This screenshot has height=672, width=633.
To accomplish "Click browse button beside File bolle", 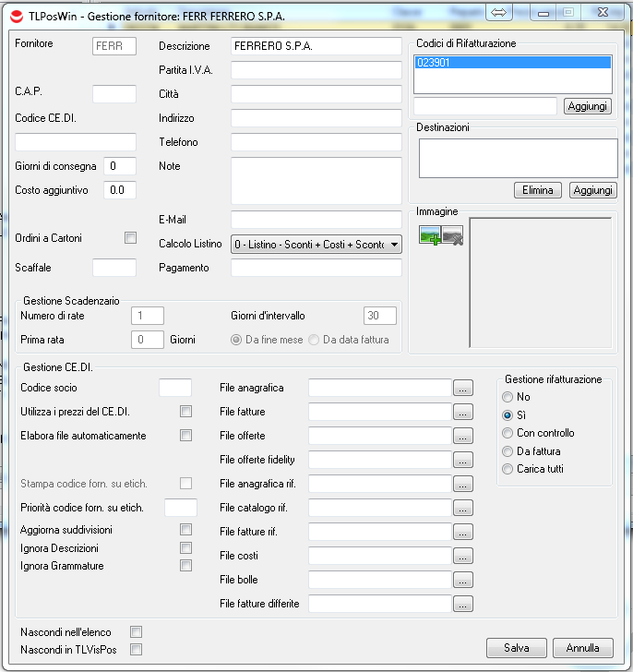I will 463,580.
